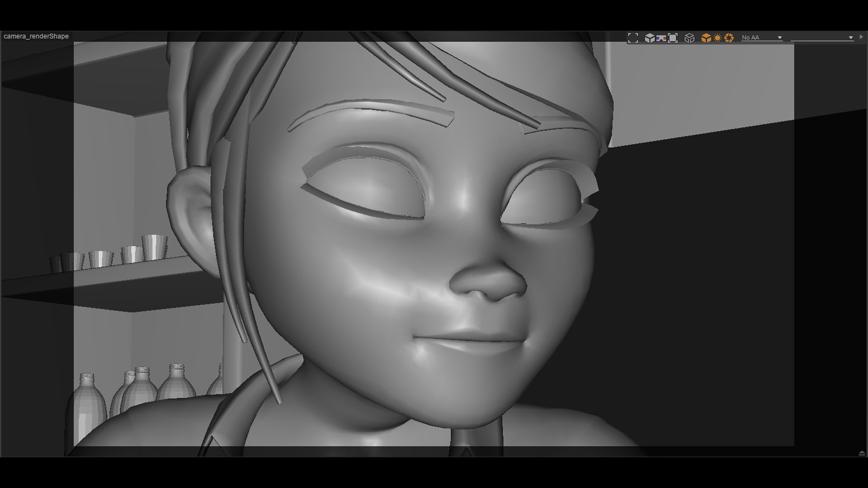
Task: Click the fullscreen frame brackets icon
Action: pyautogui.click(x=633, y=38)
